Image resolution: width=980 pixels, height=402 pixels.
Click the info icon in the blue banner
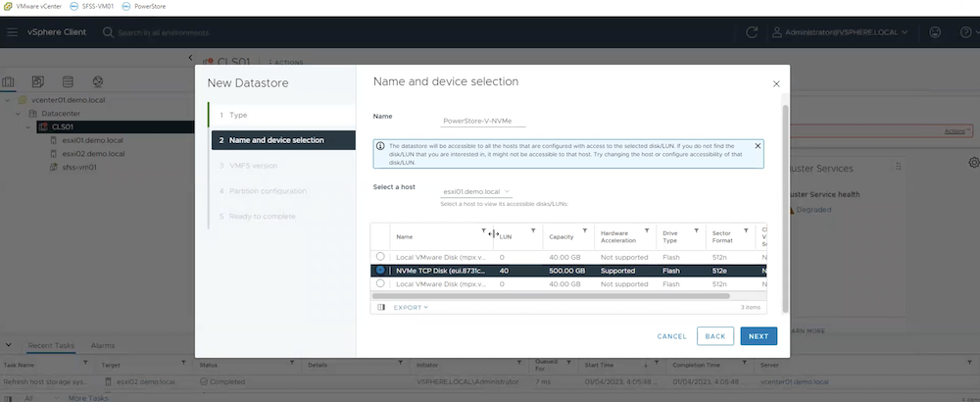(x=380, y=146)
